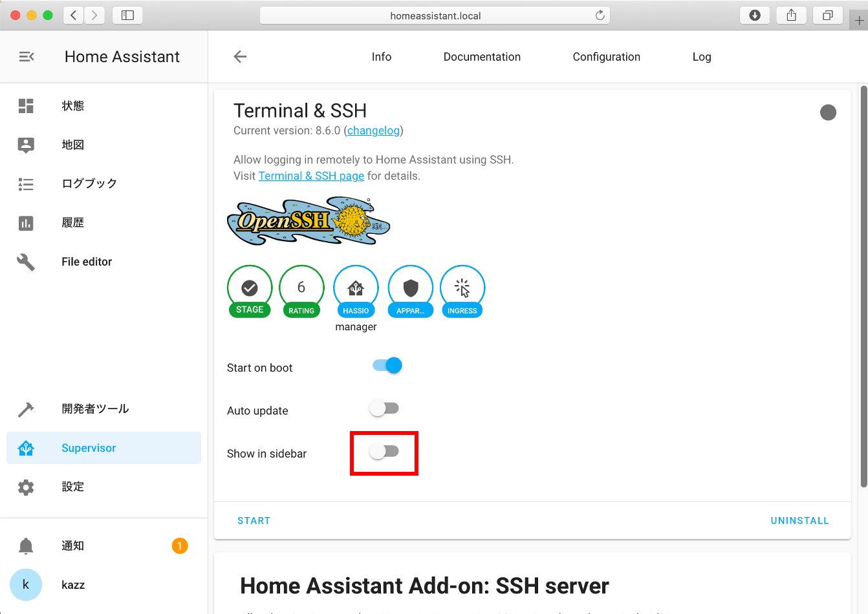868x614 pixels.
Task: Open the ログブック logbook icon
Action: [26, 184]
